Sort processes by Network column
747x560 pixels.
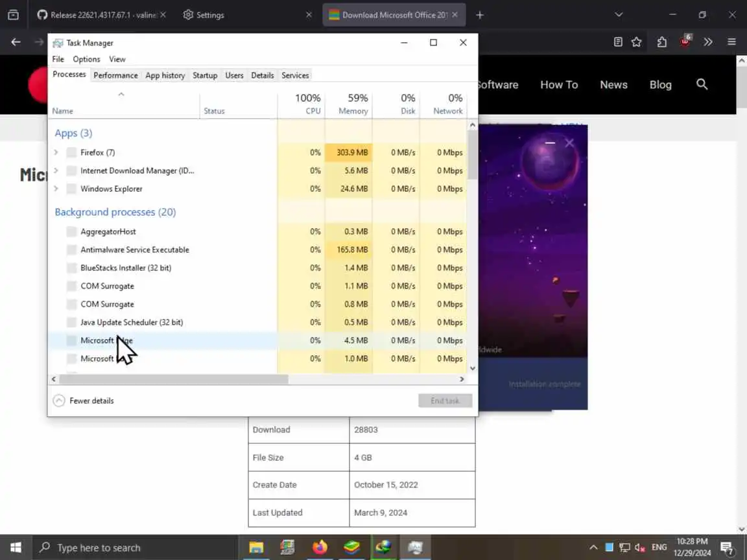pos(443,104)
